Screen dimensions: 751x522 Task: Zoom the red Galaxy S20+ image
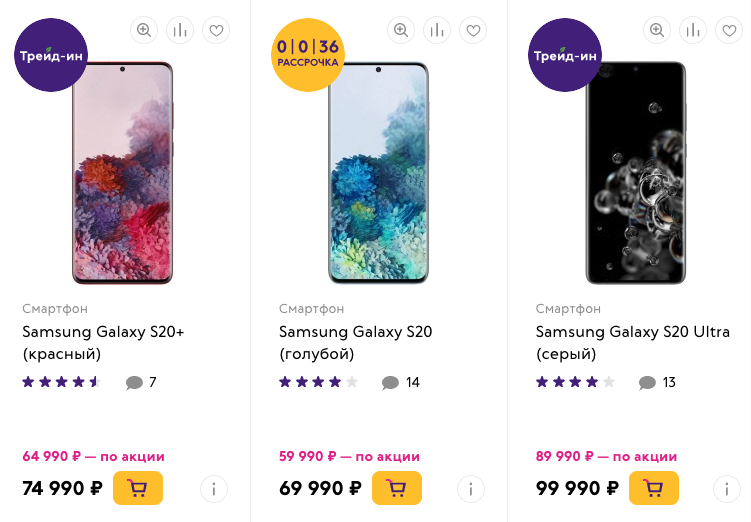144,30
